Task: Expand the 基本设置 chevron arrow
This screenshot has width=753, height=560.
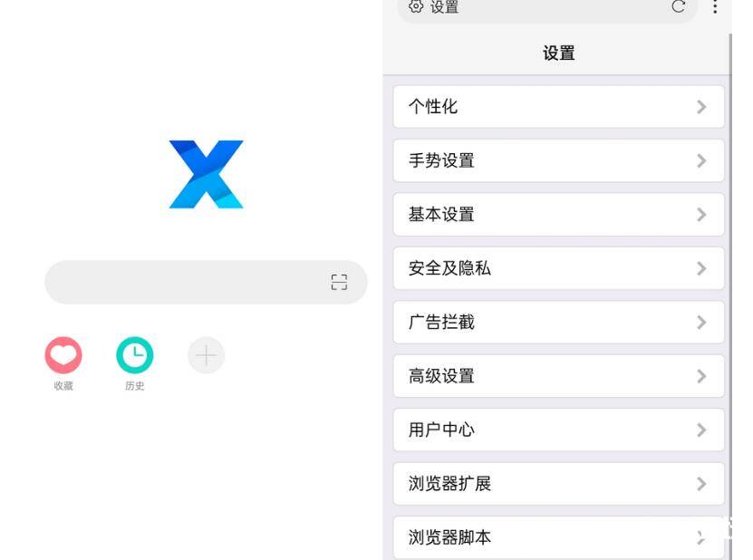Action: (701, 214)
